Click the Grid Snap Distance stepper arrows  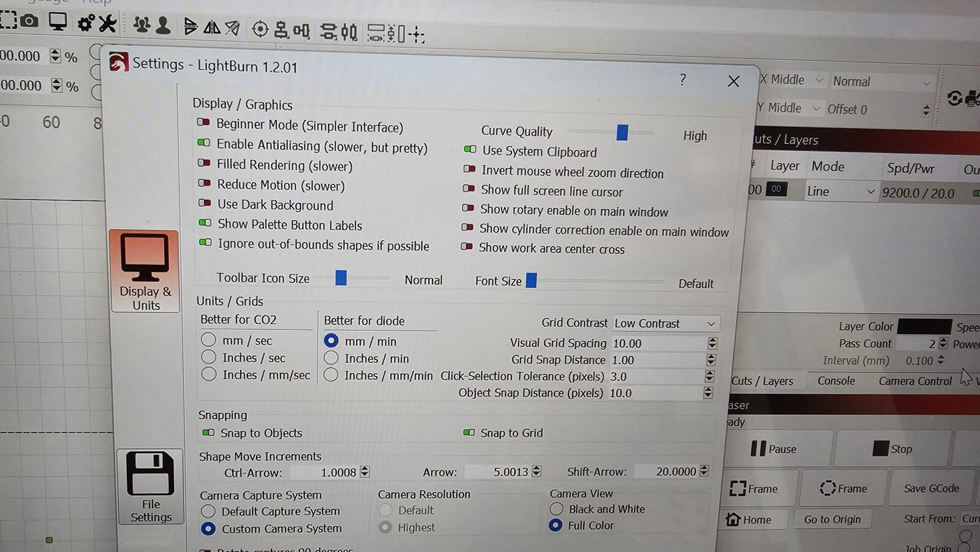coord(710,360)
